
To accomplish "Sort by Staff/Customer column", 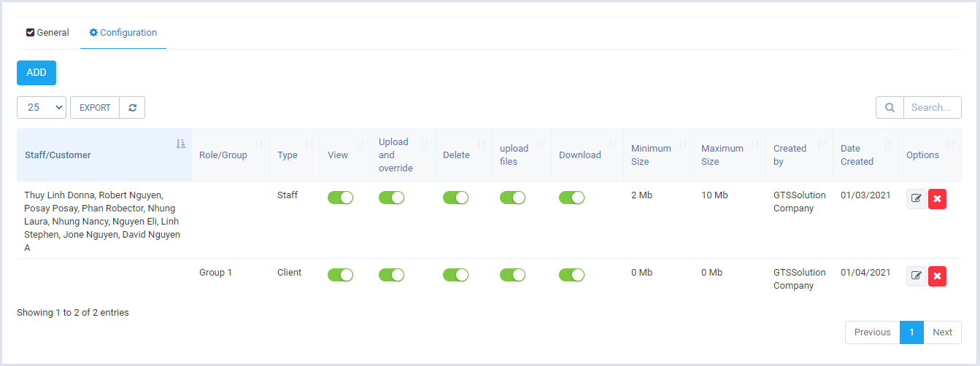I will [104, 155].
